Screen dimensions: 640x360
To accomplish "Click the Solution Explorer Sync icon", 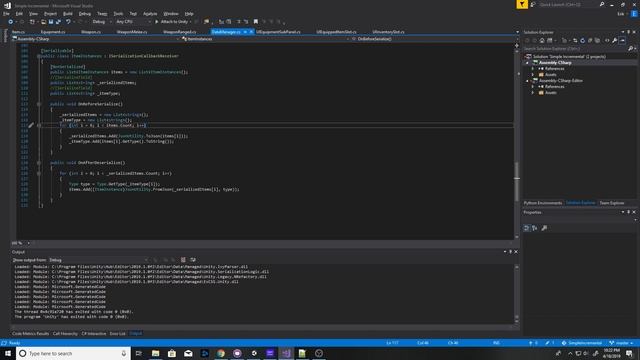I will point(575,40).
